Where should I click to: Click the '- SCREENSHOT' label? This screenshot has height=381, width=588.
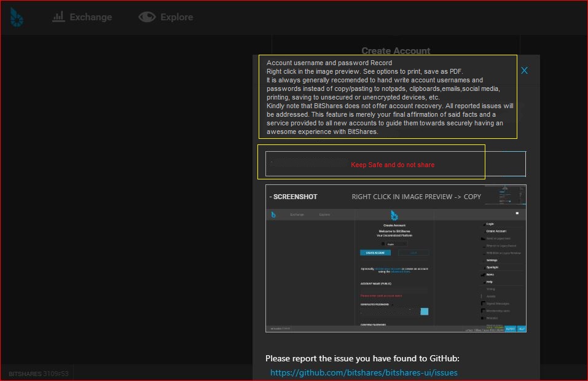click(x=293, y=197)
